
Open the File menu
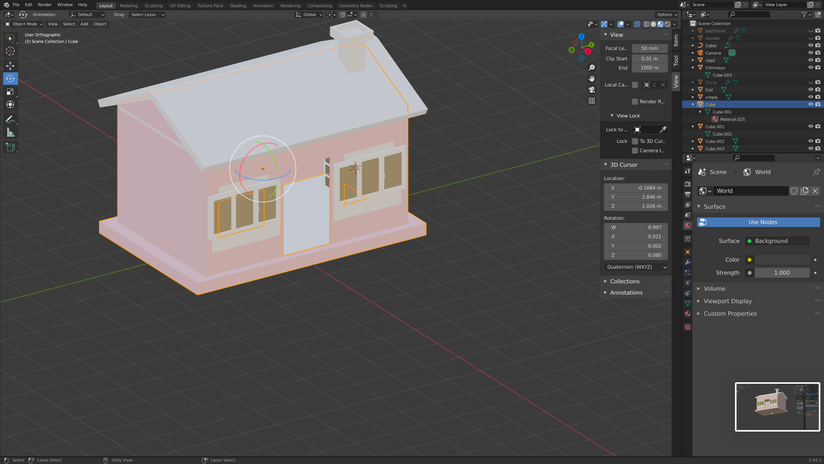coord(16,5)
